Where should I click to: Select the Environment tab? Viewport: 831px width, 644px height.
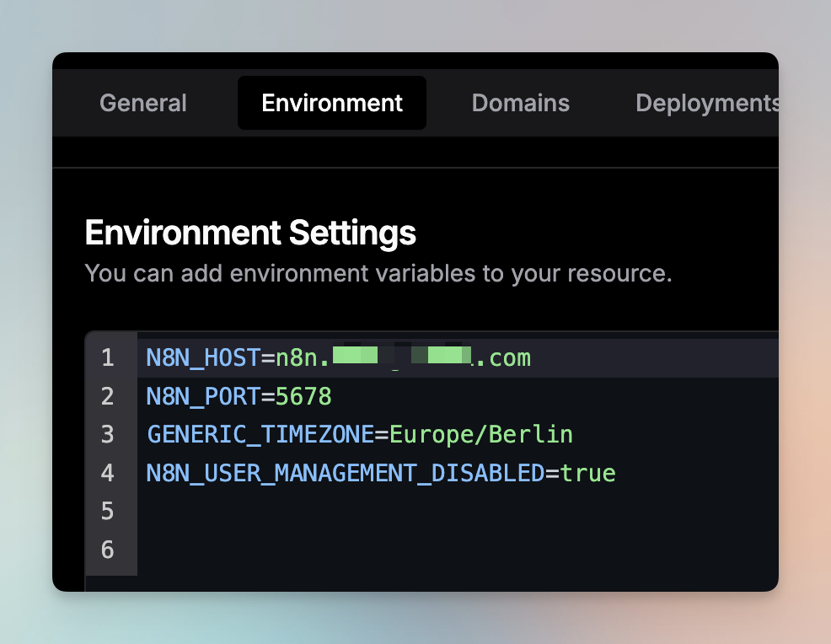(332, 103)
